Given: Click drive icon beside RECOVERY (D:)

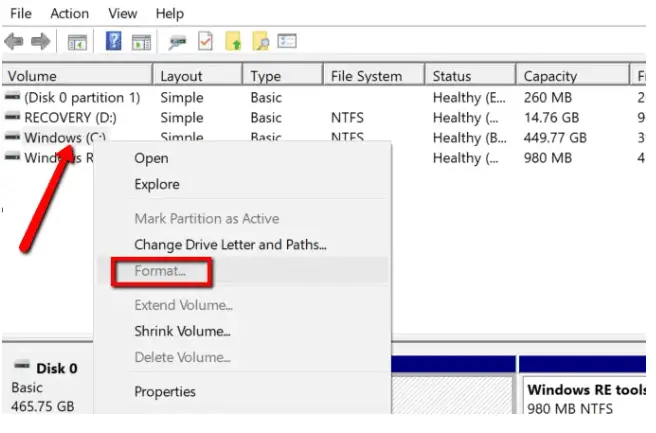Looking at the screenshot, I should 13,117.
